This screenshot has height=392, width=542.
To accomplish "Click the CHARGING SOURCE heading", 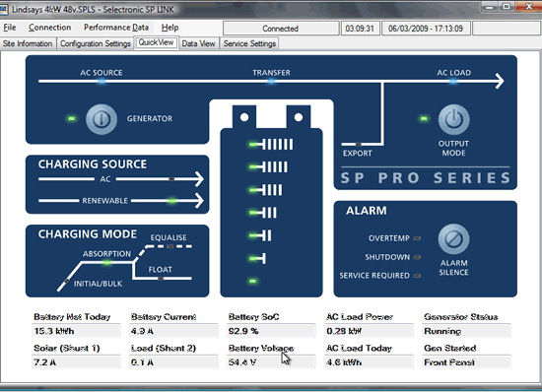I will (x=93, y=164).
